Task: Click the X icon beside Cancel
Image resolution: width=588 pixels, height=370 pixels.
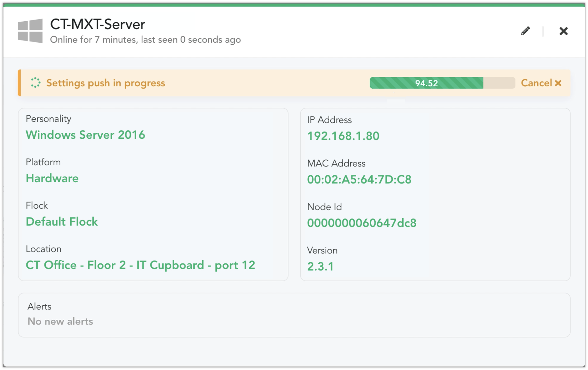Action: click(x=558, y=83)
